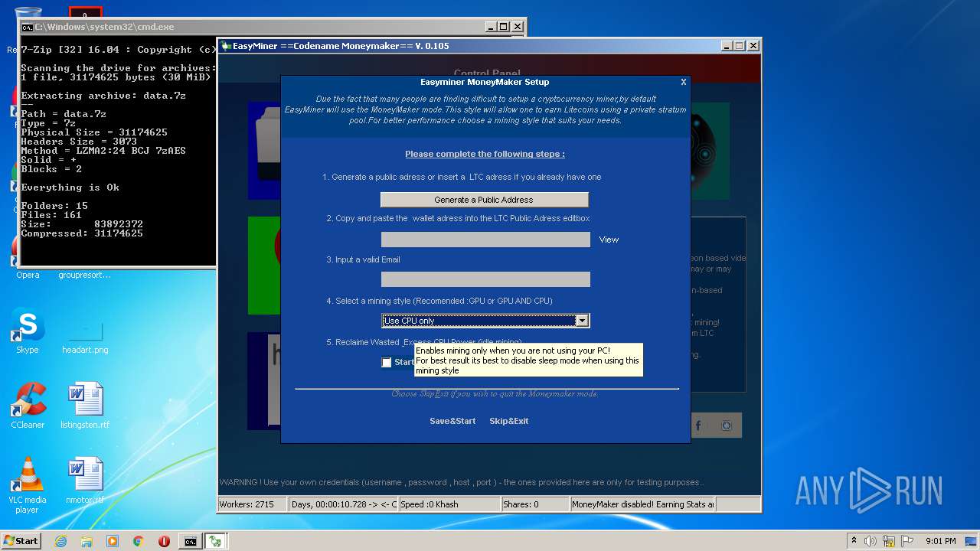Open the VLC media player shortcut
Image resolution: width=980 pixels, height=551 pixels.
(x=28, y=485)
